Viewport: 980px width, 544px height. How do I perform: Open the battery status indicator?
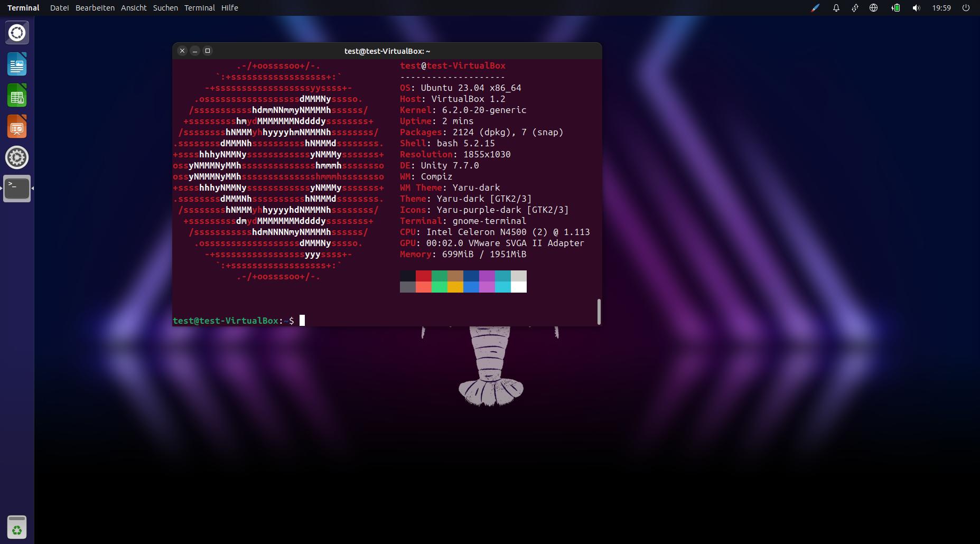(895, 8)
